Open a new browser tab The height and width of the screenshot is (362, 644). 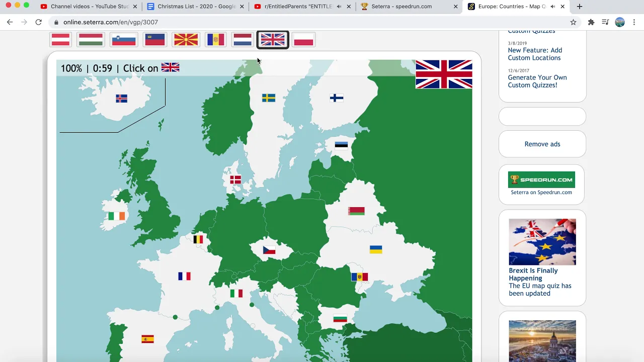pos(580,7)
